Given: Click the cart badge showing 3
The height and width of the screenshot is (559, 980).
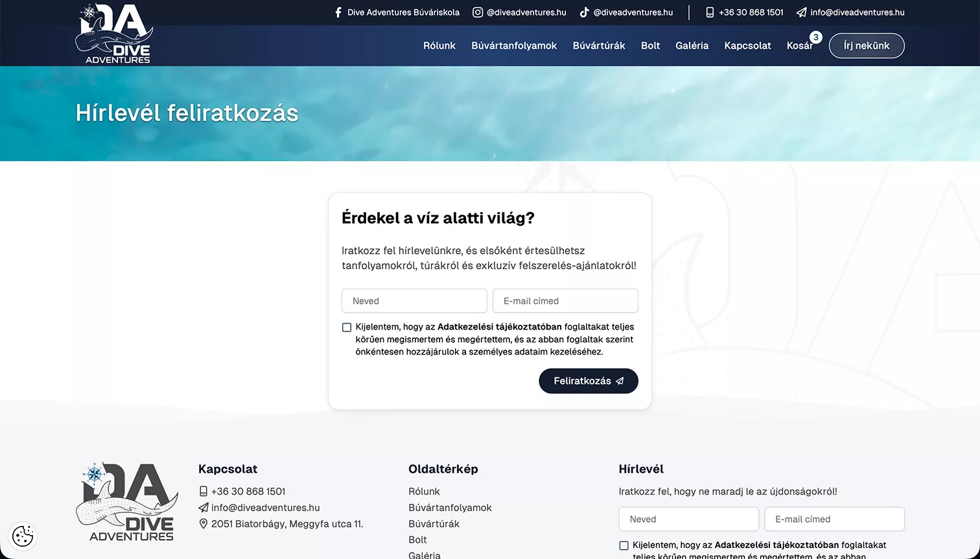Looking at the screenshot, I should coord(816,38).
